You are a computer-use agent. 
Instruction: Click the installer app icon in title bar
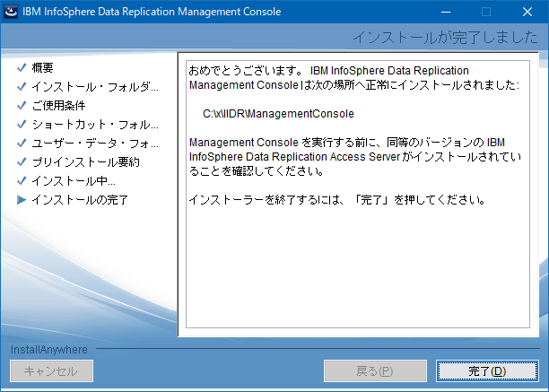(11, 12)
